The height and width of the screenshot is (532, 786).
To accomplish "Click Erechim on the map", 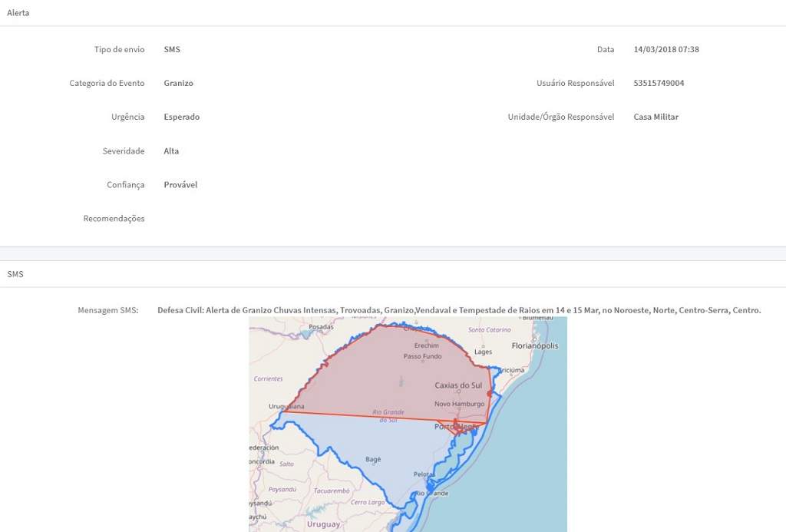I will point(427,345).
